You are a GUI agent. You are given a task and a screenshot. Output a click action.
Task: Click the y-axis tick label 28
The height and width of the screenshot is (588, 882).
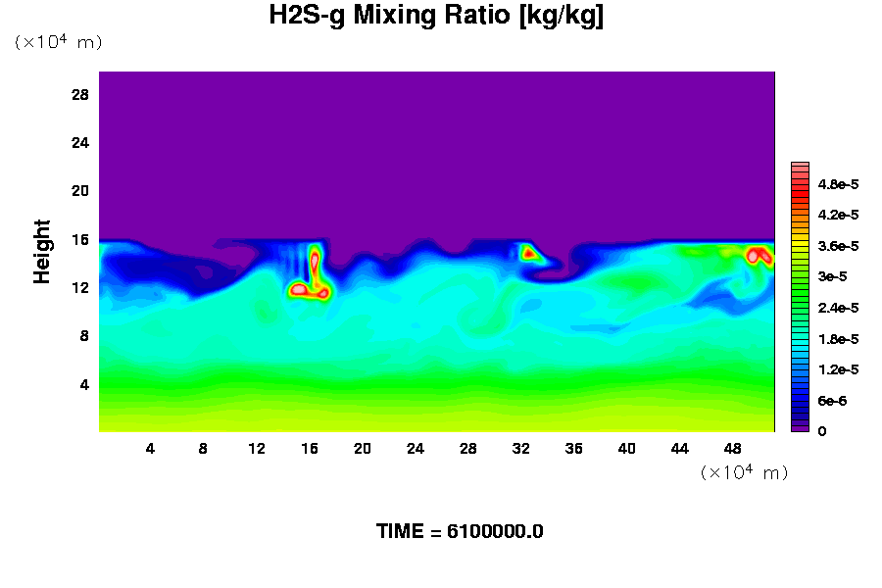tap(80, 95)
